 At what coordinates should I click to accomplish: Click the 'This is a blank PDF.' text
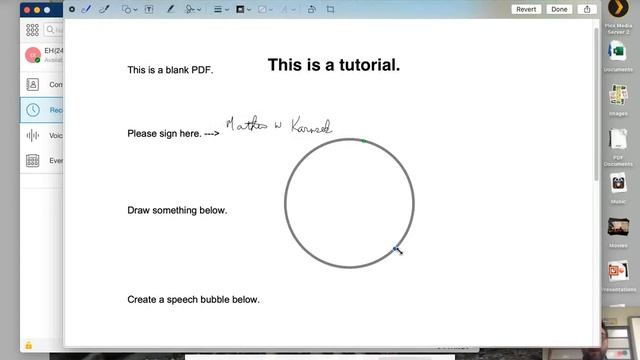[170, 70]
